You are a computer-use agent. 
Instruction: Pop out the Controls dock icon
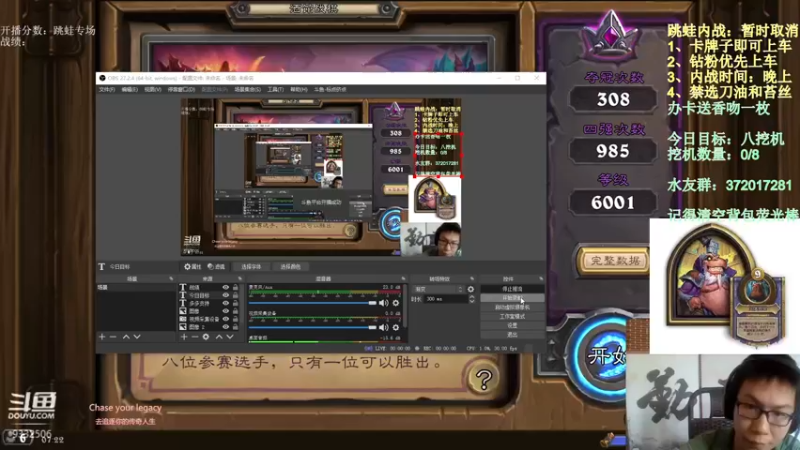[541, 279]
